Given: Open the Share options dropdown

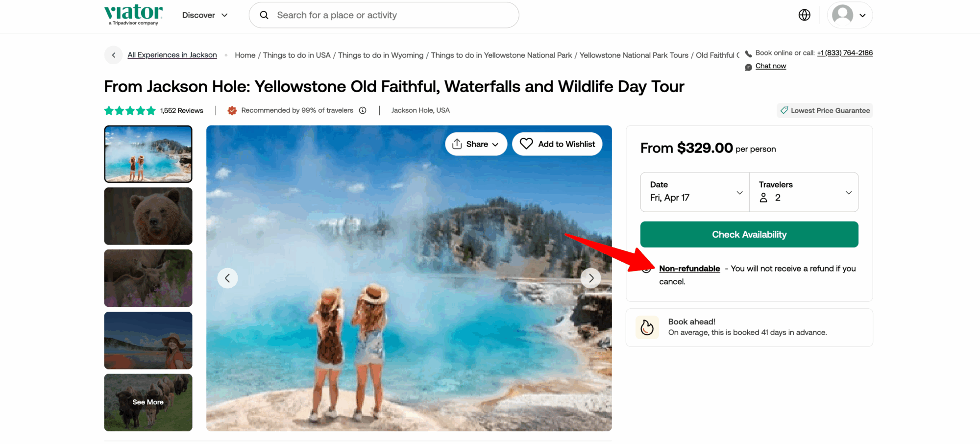Looking at the screenshot, I should (x=476, y=144).
